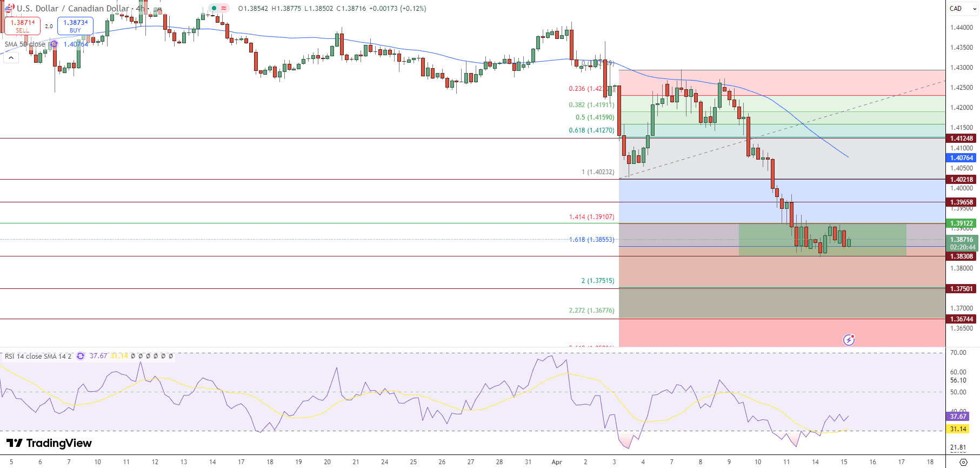Viewport: 980px width, 468px height.
Task: Click the 1.44000 tick on the price scale
Action: coord(961,28)
